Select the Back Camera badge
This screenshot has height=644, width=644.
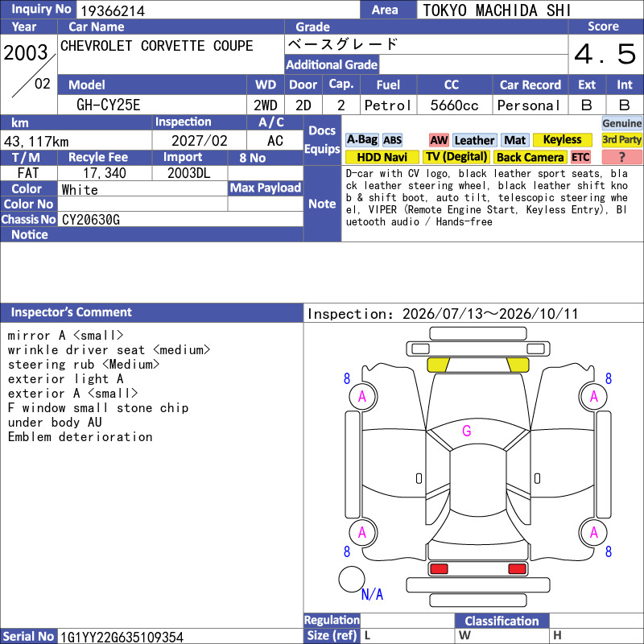[530, 157]
